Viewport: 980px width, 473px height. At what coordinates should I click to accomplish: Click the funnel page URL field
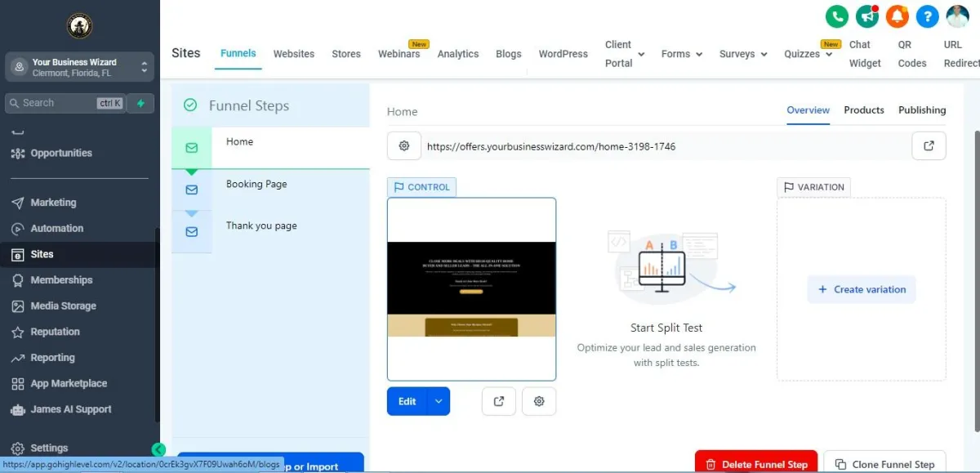666,146
